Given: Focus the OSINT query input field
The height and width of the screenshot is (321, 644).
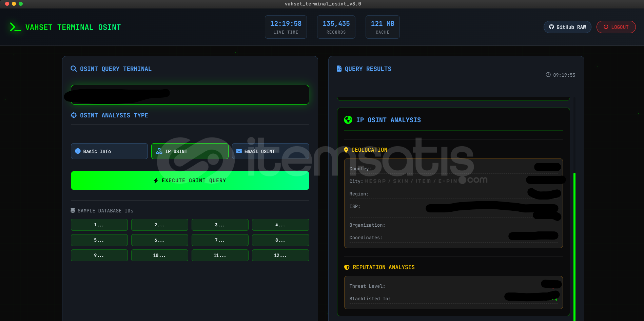Looking at the screenshot, I should pyautogui.click(x=190, y=95).
